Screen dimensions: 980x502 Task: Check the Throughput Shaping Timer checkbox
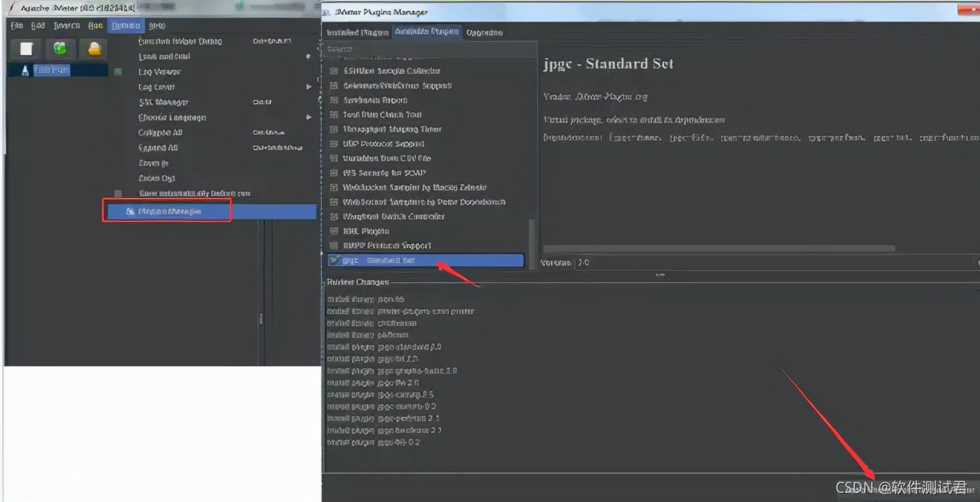coord(334,129)
